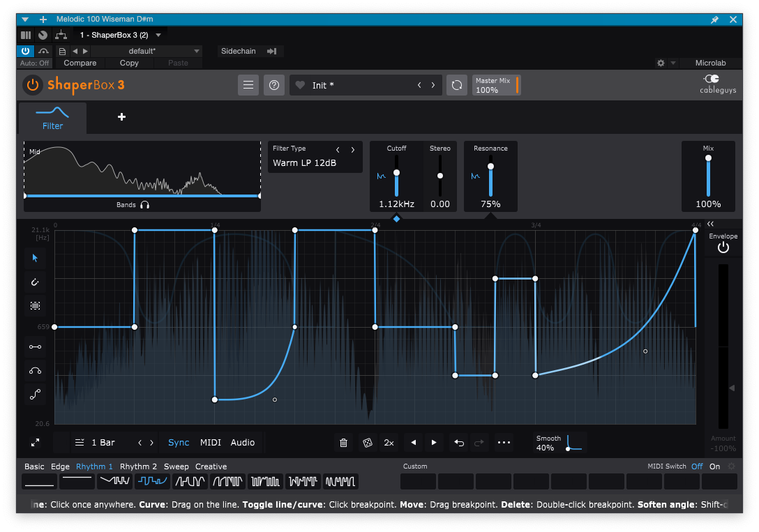Select next Filter Type arrow
Viewport: 759px width, 532px height.
353,149
